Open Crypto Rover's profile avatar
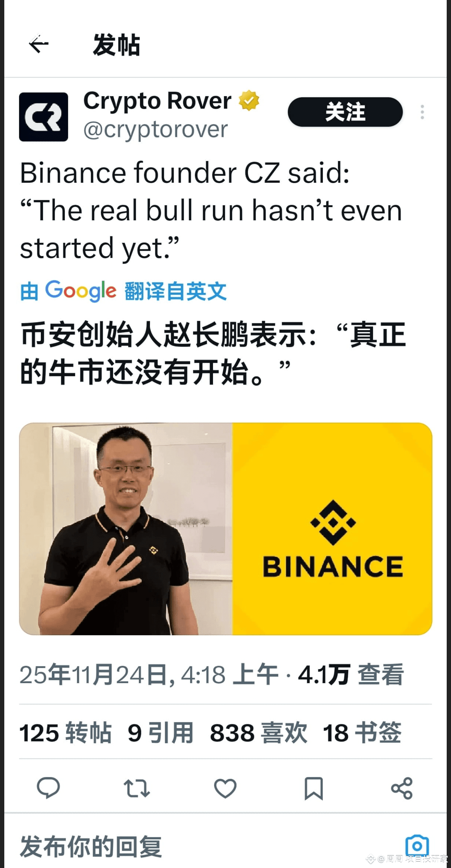This screenshot has height=868, width=451. [x=44, y=117]
